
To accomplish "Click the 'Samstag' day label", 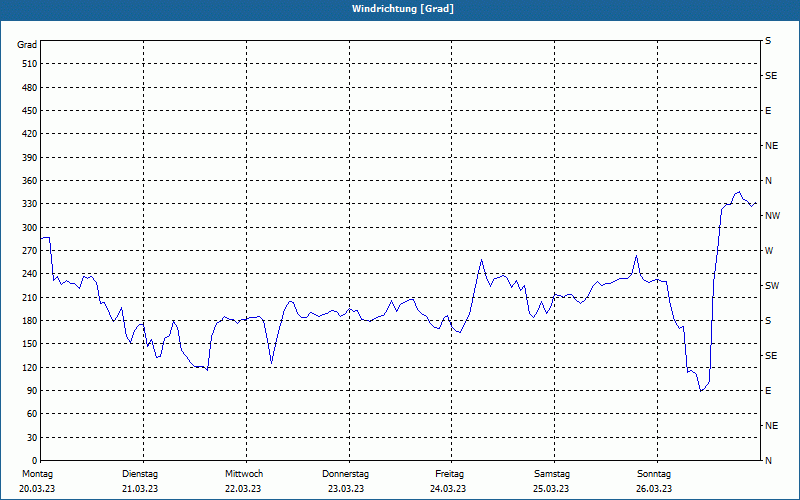I will point(552,474).
